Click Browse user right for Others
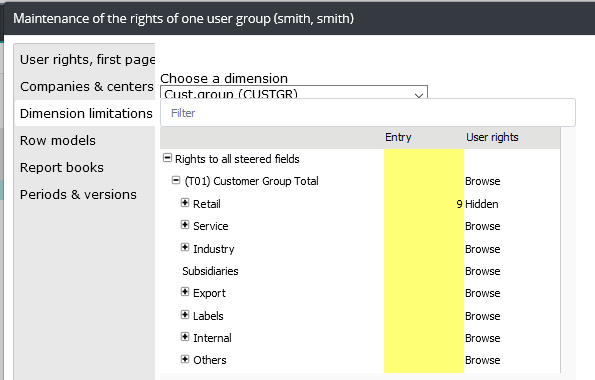Viewport: 595px width, 380px height. click(x=483, y=360)
